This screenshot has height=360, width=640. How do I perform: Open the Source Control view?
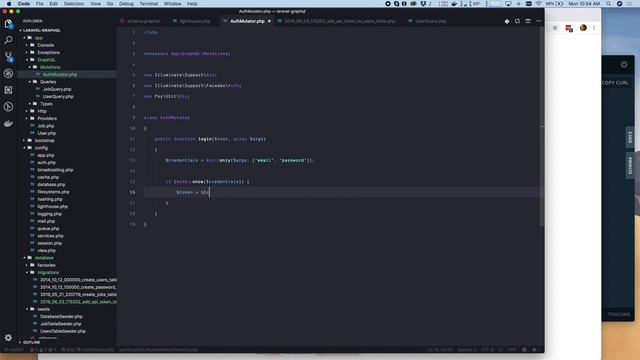point(8,57)
